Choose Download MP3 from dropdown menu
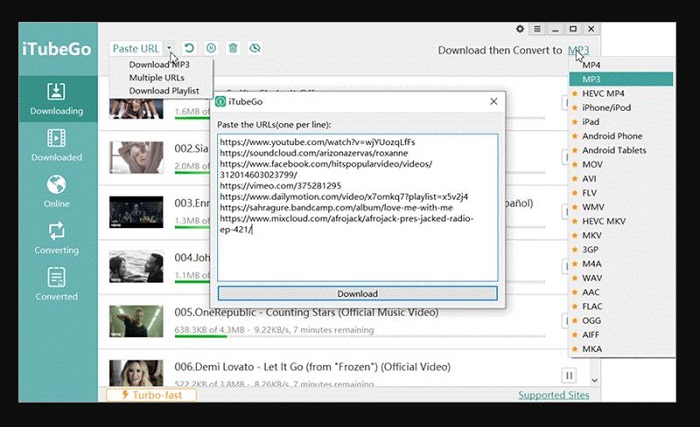This screenshot has width=700, height=427. pos(159,65)
